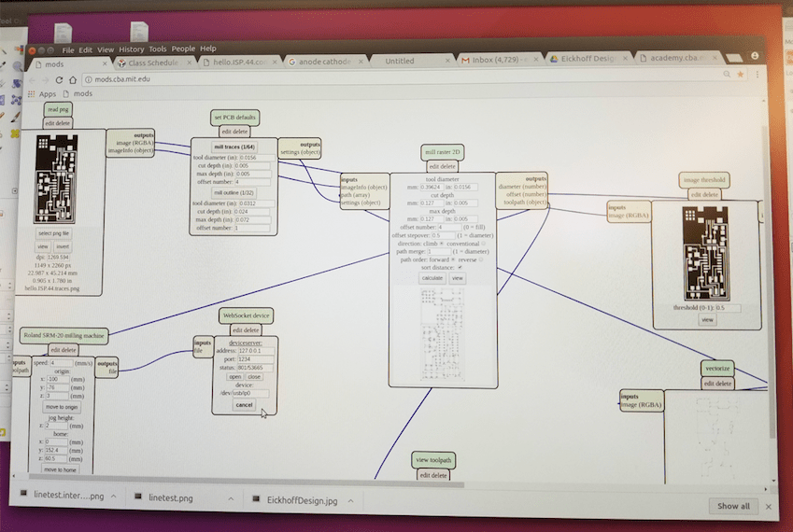Select the forward path order radio button

click(x=453, y=259)
